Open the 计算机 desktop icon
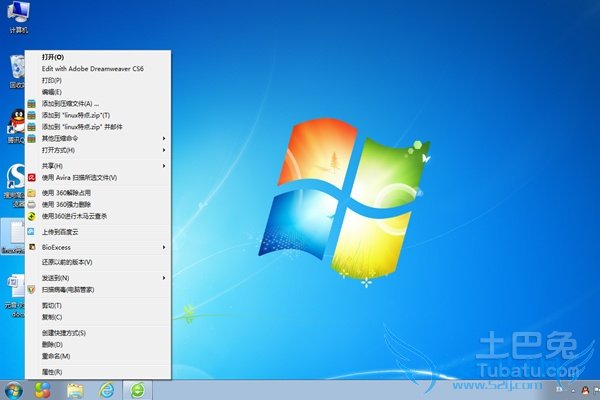 coord(16,17)
